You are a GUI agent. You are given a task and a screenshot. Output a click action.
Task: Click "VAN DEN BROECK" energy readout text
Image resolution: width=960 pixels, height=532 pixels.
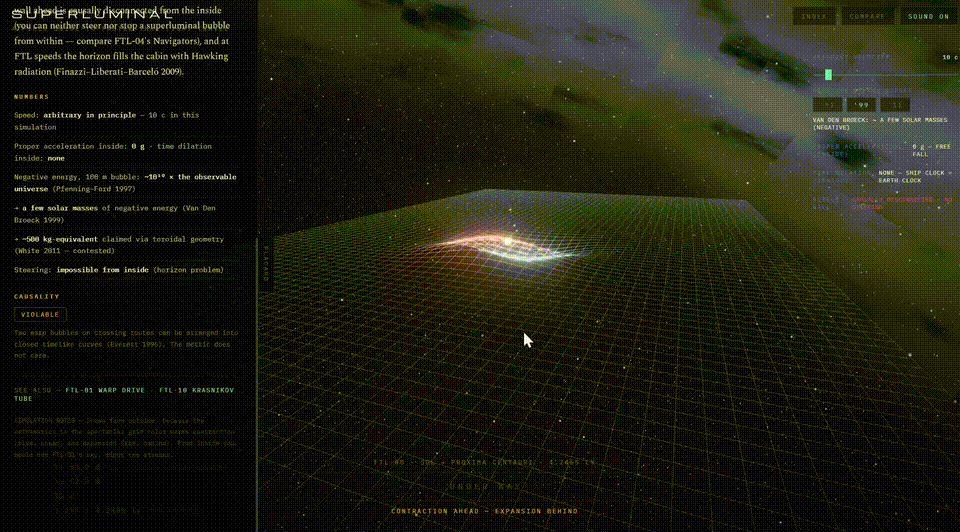(x=880, y=124)
